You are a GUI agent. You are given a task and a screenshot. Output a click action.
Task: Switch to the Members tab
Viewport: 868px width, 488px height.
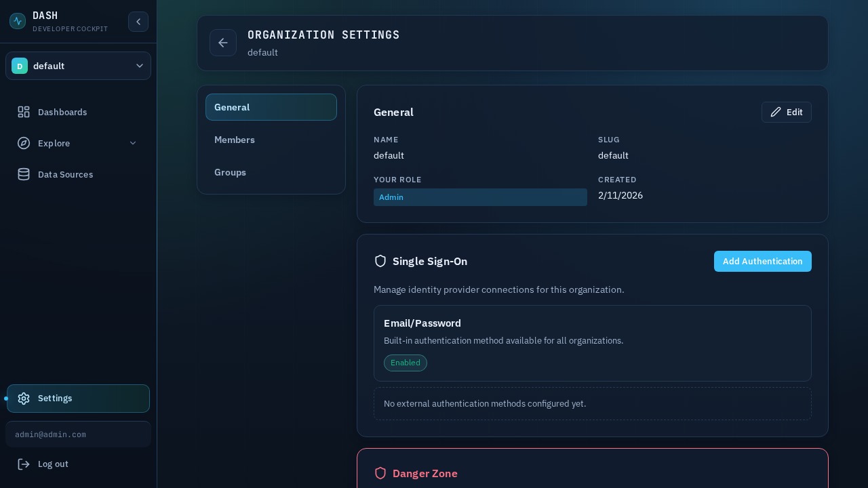235,140
